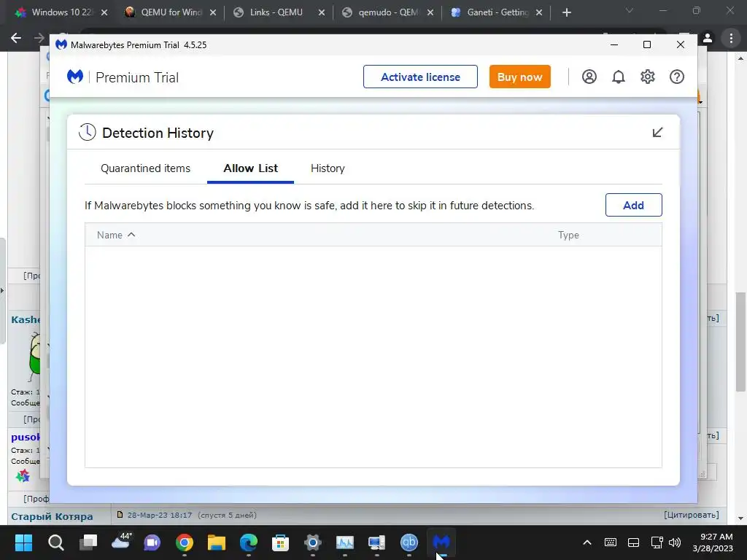Viewport: 747px width, 560px height.
Task: Click Add to allow list
Action: [x=633, y=205]
